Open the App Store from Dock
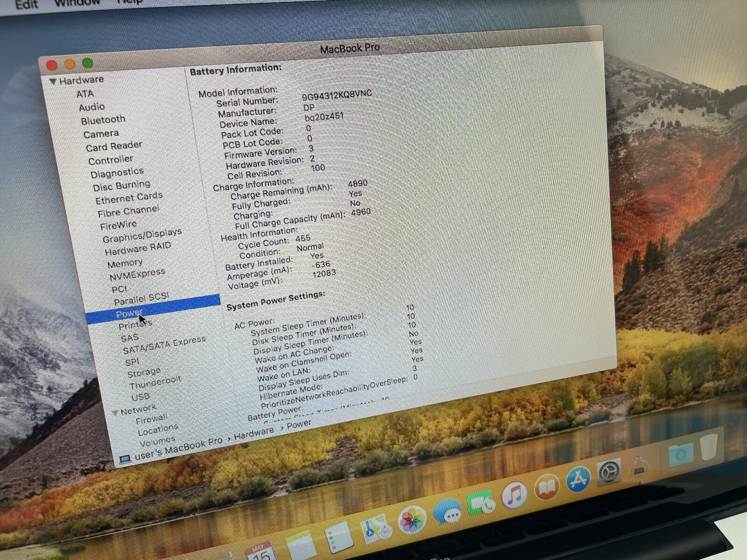The image size is (747, 560). pyautogui.click(x=578, y=479)
